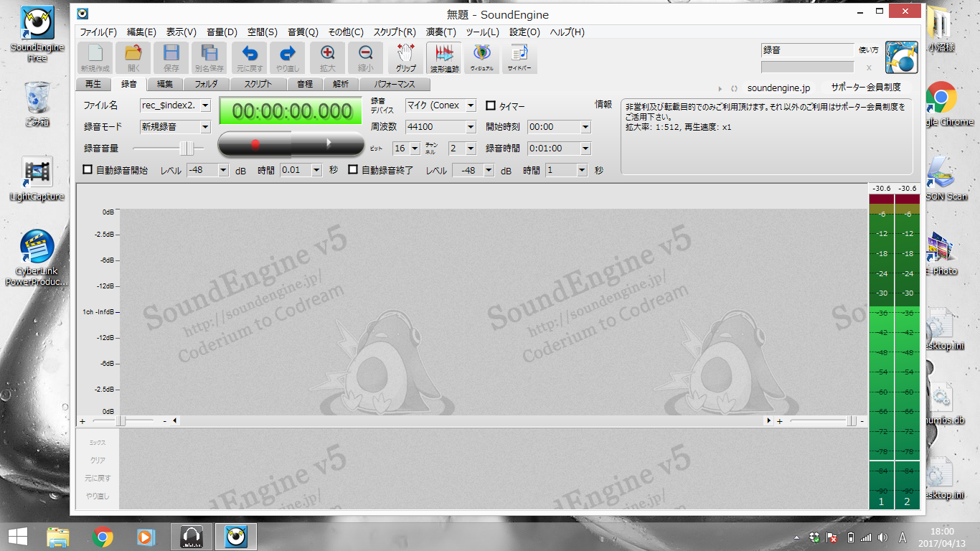Enable 自動録音開始 checkbox
This screenshot has height=551, width=980.
click(88, 170)
